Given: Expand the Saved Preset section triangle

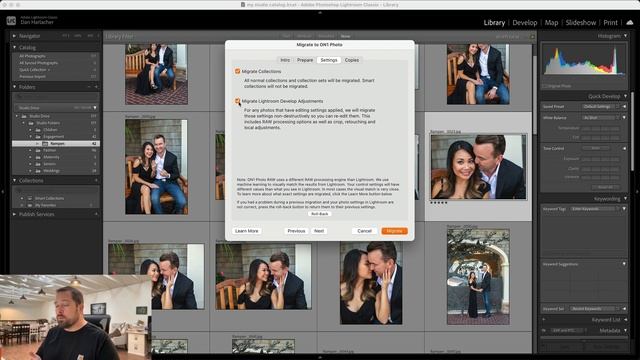Looking at the screenshot, I should [624, 107].
